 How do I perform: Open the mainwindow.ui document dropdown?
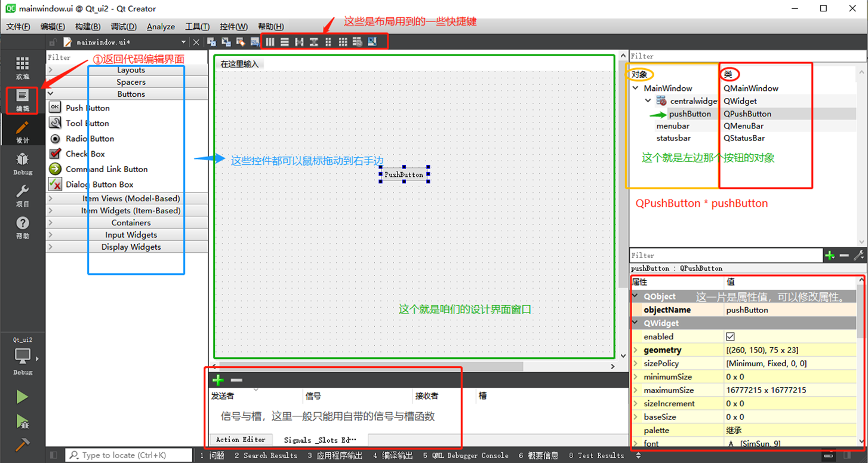click(184, 42)
